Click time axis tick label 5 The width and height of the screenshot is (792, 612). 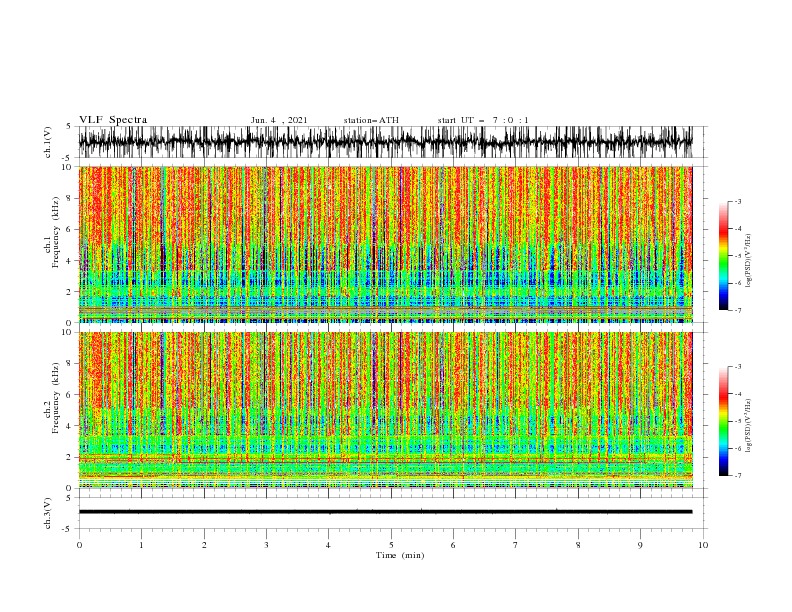(391, 545)
